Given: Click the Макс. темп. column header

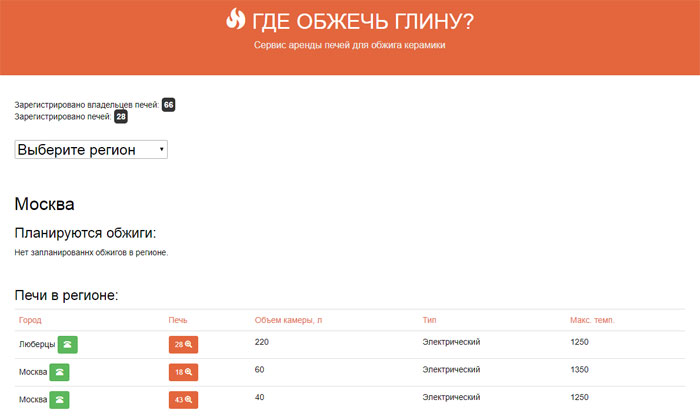Looking at the screenshot, I should coord(592,320).
